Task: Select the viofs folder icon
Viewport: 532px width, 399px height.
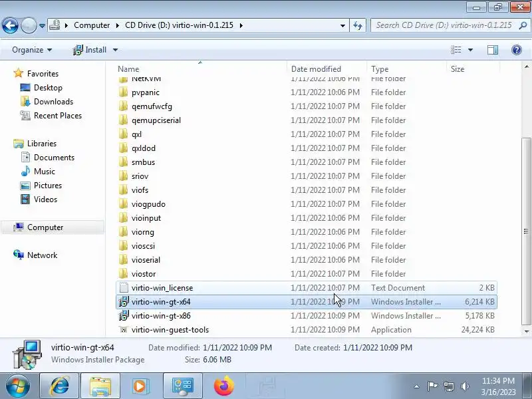Action: (x=124, y=190)
